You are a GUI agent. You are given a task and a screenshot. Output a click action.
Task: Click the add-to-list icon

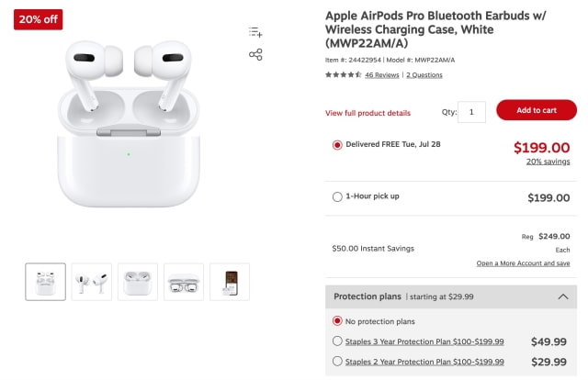(x=255, y=32)
